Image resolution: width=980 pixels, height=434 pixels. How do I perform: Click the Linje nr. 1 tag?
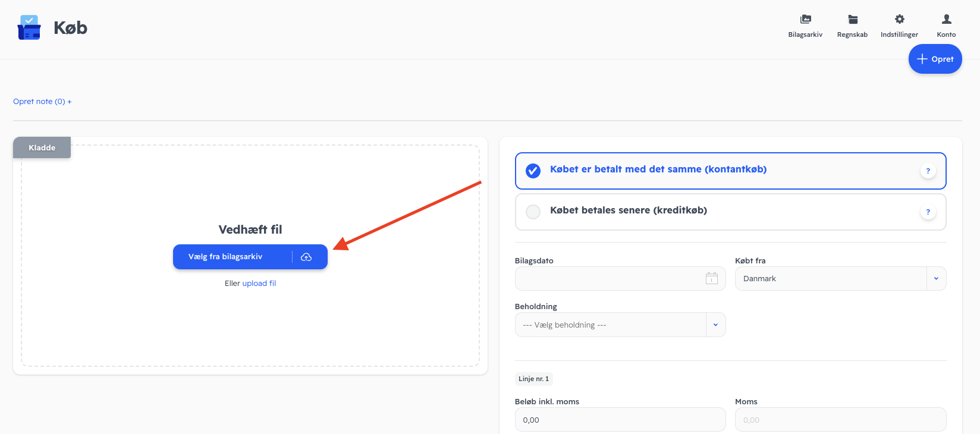click(x=534, y=379)
